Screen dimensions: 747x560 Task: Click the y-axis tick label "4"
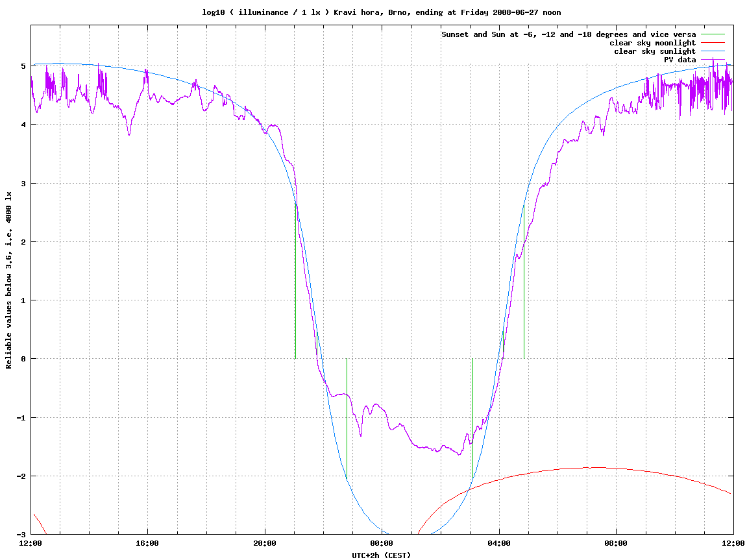pyautogui.click(x=23, y=125)
